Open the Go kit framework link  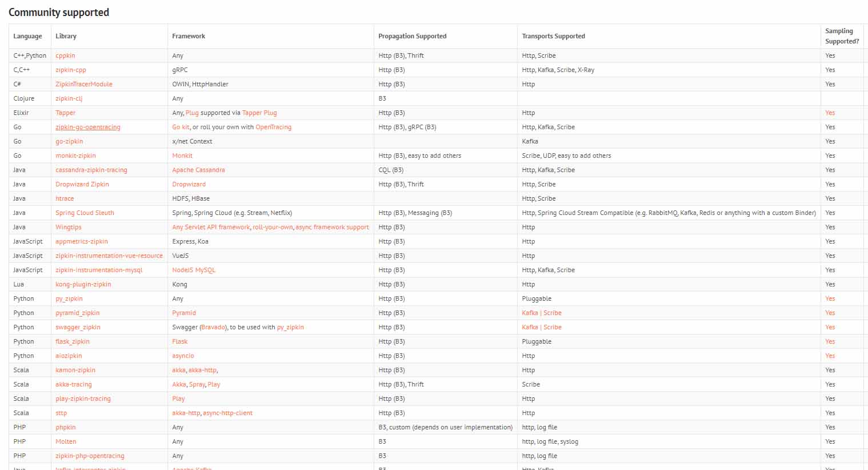[x=181, y=127]
